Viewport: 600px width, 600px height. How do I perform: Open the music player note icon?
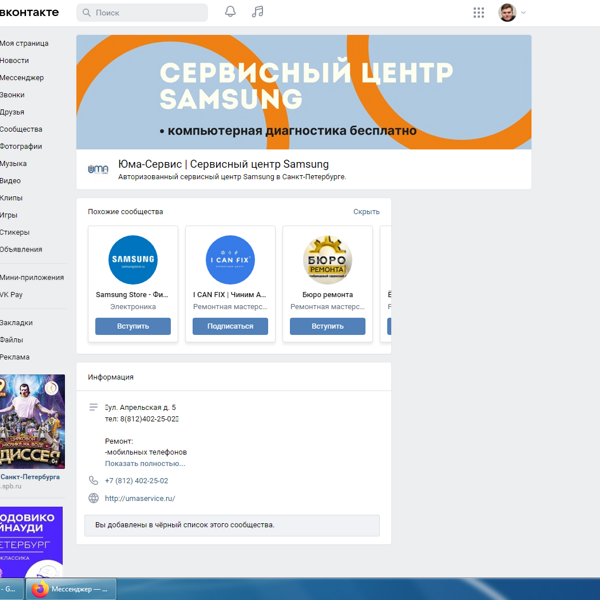click(x=257, y=12)
